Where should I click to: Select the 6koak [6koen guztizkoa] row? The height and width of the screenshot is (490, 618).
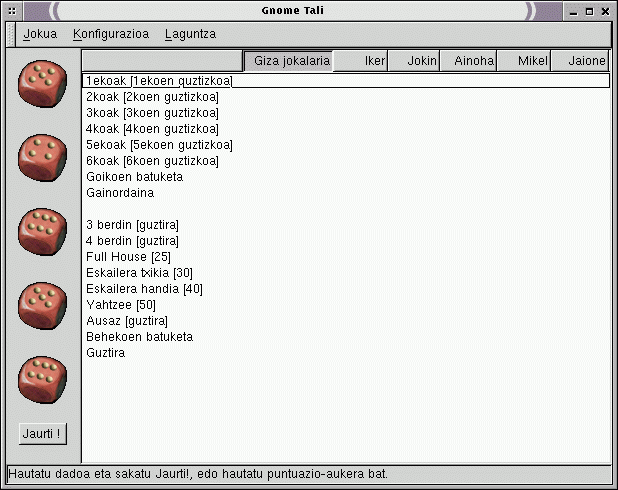tap(346, 161)
